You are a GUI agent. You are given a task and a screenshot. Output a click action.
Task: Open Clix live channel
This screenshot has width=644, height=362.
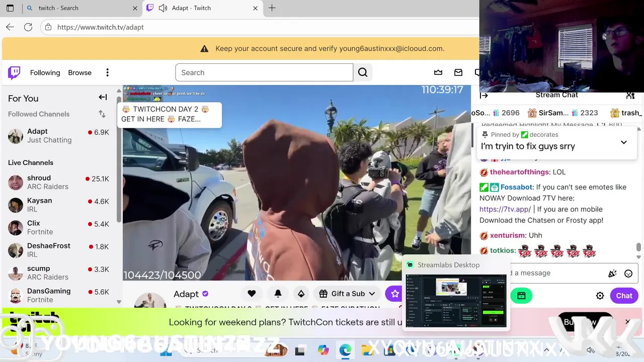(58, 227)
